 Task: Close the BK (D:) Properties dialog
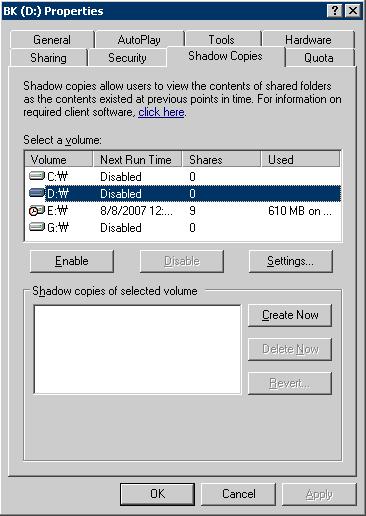(353, 11)
